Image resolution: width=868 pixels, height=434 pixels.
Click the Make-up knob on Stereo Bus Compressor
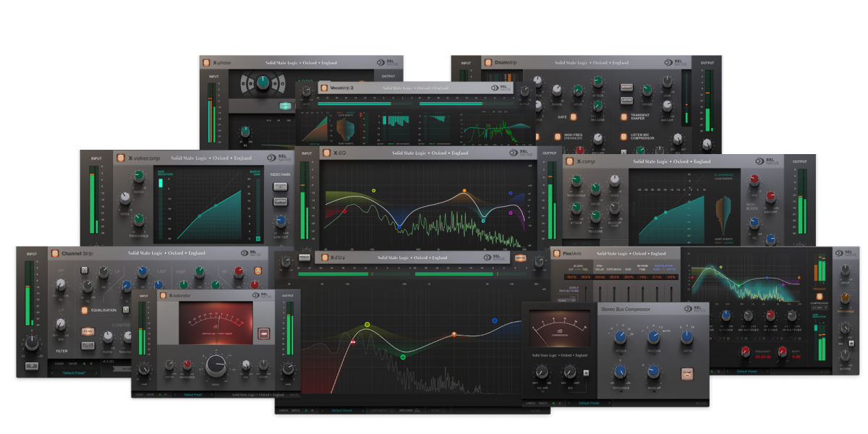[653, 372]
